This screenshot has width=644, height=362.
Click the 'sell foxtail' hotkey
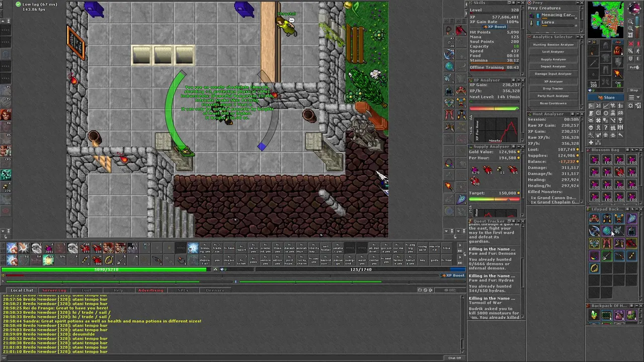point(326,248)
